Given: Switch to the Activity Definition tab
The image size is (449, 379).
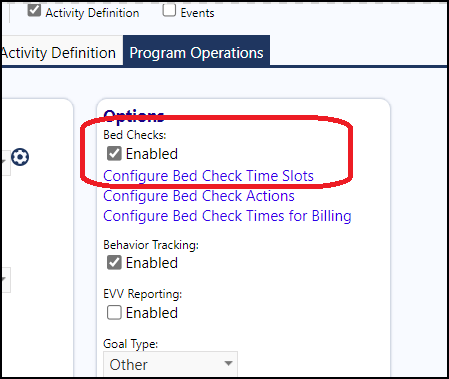Looking at the screenshot, I should coord(59,53).
